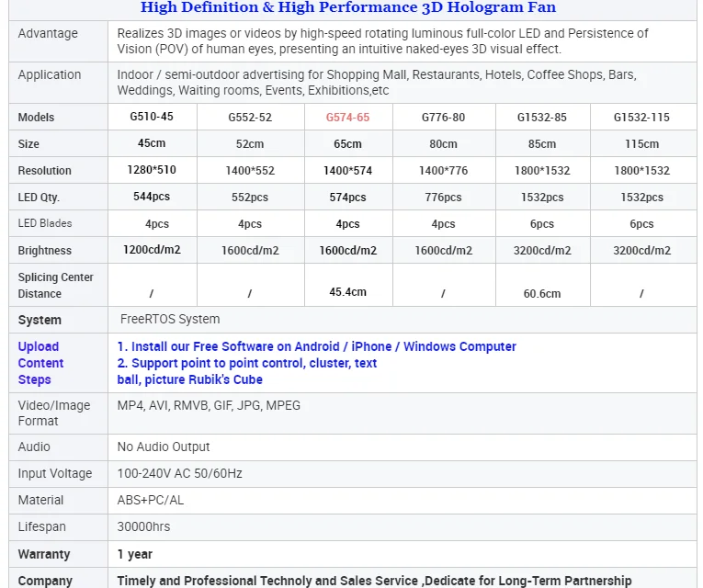The width and height of the screenshot is (703, 588).
Task: Click the Brightness row label
Action: pos(44,251)
